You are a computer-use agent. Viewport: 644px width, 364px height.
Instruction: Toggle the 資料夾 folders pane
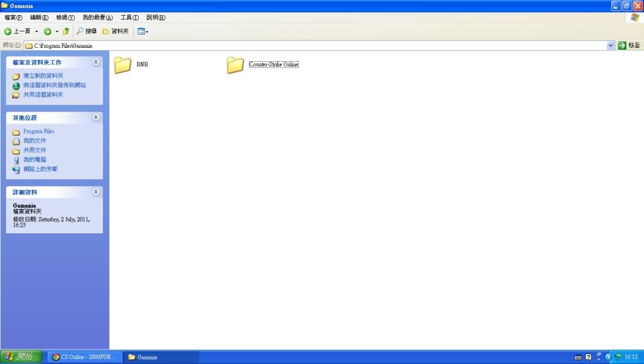coord(116,31)
